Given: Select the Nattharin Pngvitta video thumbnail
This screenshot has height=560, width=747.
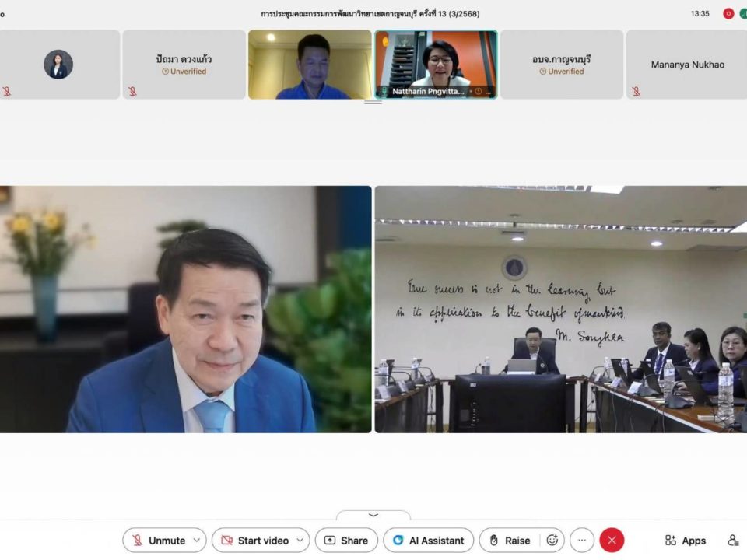Looking at the screenshot, I should 436,65.
